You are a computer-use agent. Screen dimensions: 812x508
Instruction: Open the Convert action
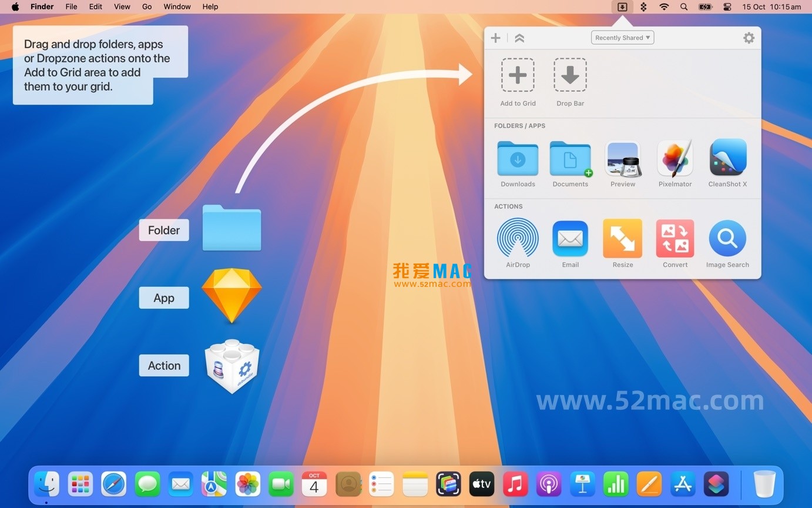tap(675, 239)
